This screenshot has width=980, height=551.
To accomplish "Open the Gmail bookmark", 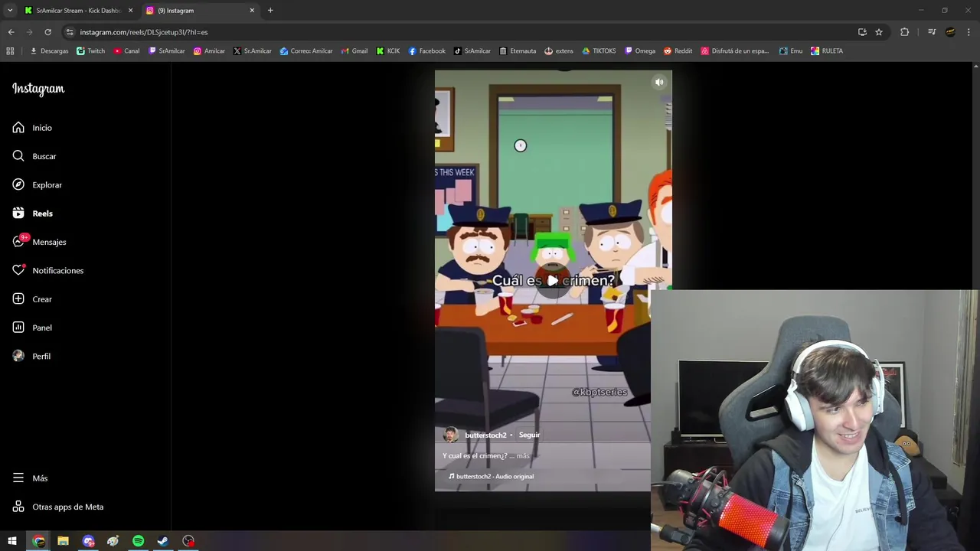I will point(354,51).
